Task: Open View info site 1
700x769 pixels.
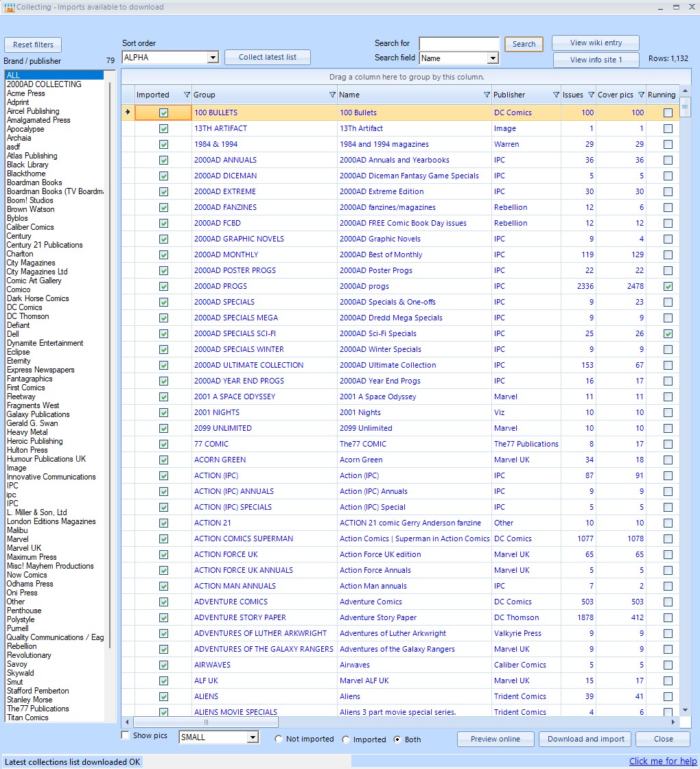Action: 596,60
